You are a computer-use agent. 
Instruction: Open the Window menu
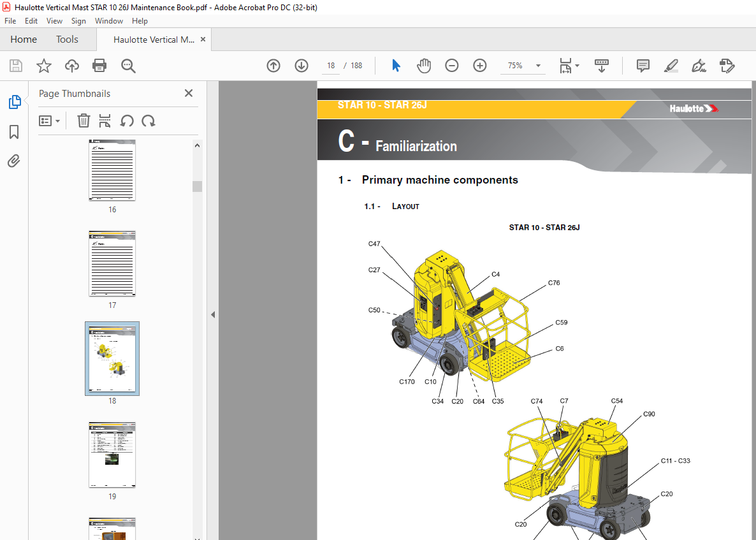click(109, 21)
